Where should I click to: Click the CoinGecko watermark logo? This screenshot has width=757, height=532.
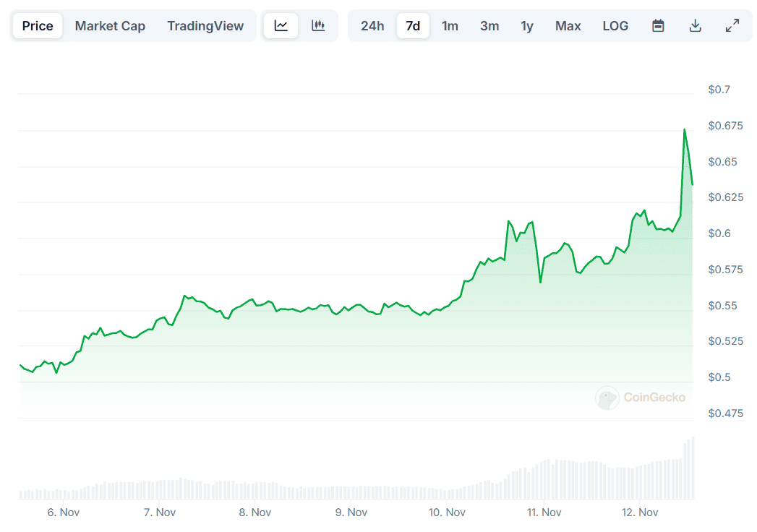[641, 398]
